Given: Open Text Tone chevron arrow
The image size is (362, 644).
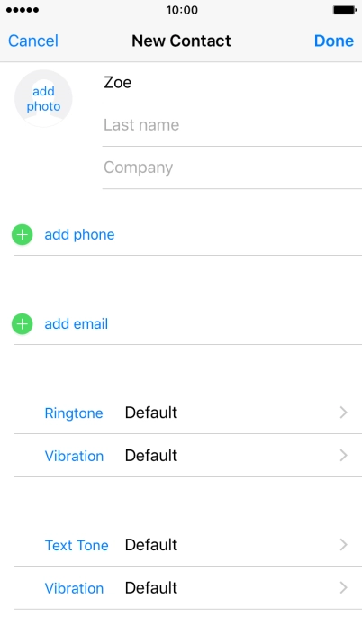Looking at the screenshot, I should tap(344, 545).
